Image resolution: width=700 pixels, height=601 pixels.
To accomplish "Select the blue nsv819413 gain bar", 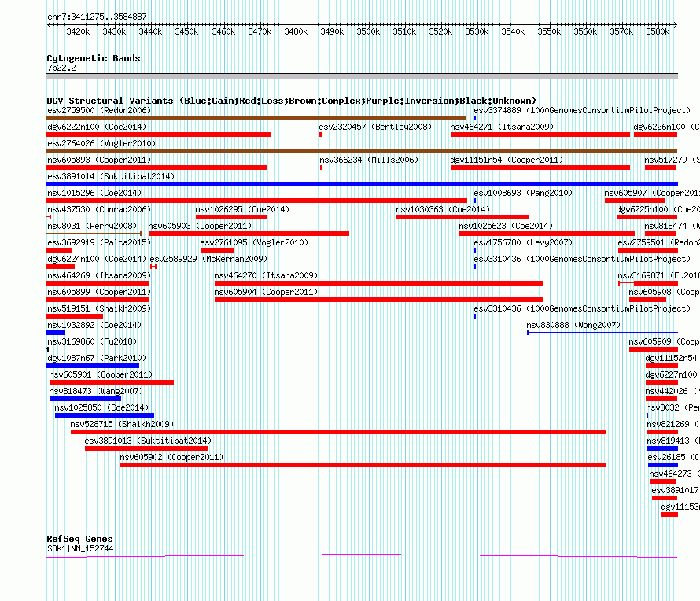I will 662,448.
